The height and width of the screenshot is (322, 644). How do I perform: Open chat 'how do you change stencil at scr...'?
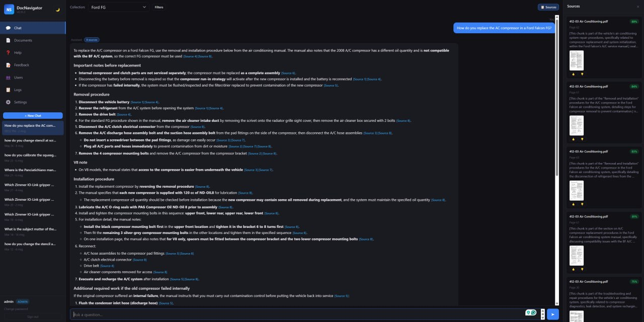[33, 142]
